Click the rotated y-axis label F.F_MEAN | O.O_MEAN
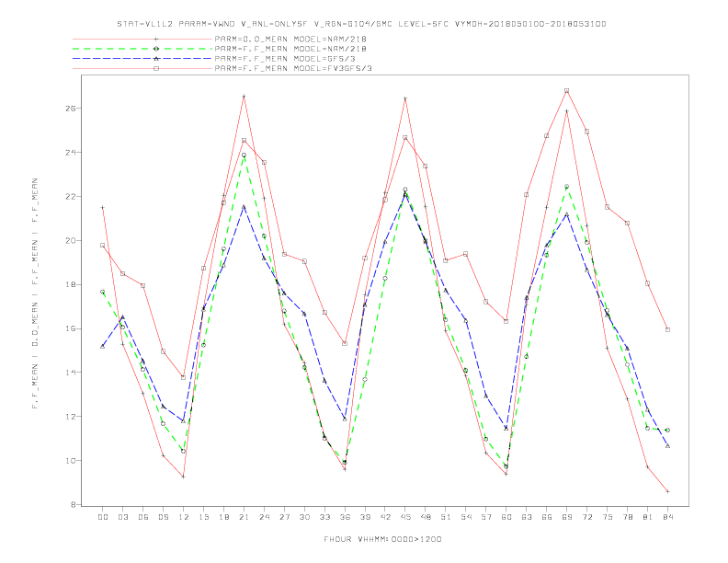Viewport: 728px width, 563px height. [x=35, y=293]
